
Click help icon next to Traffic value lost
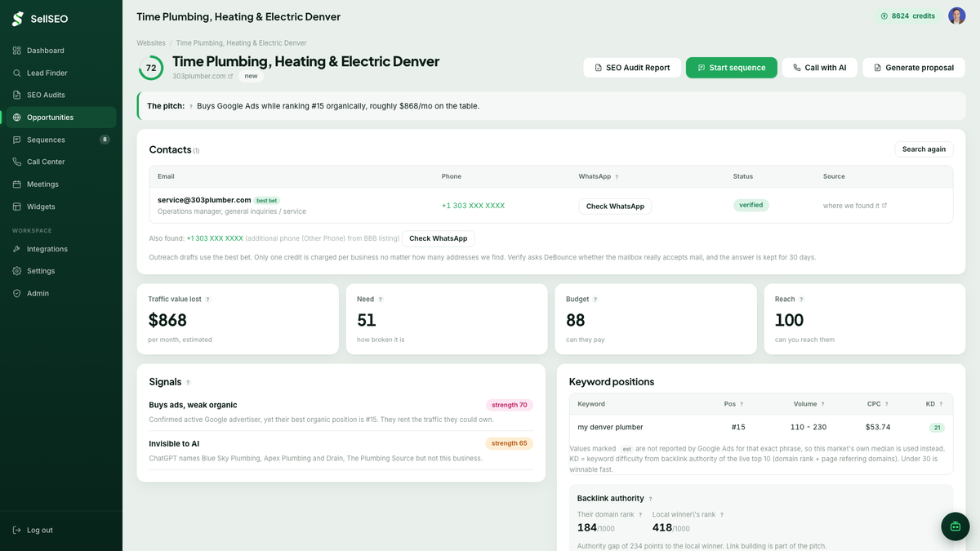pyautogui.click(x=207, y=300)
